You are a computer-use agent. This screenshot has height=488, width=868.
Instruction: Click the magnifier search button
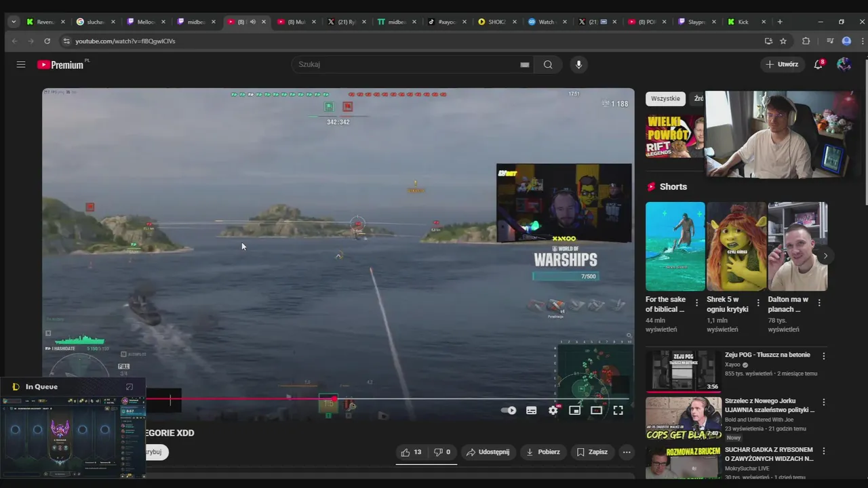[548, 64]
